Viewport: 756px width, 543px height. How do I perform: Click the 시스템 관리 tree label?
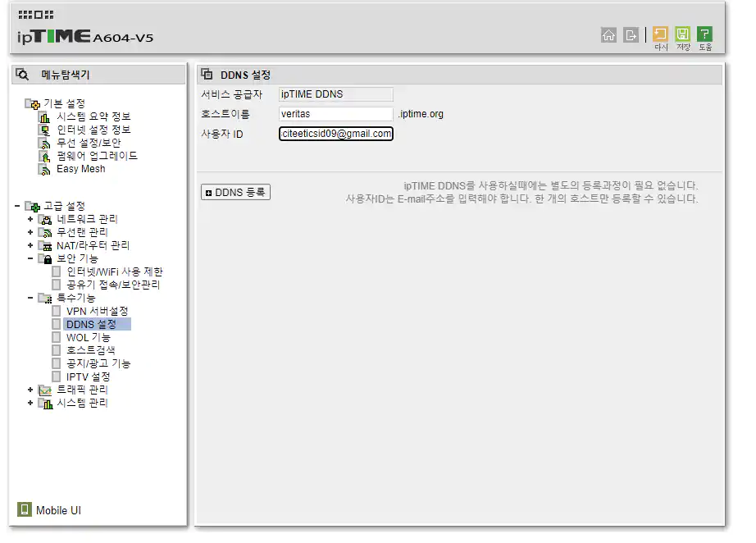[x=82, y=403]
